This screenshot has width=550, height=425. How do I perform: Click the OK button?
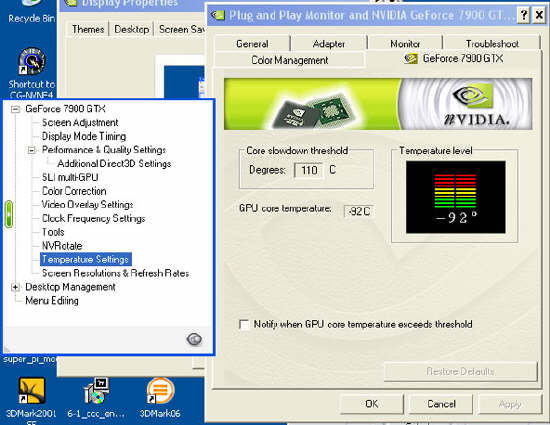[x=371, y=404]
